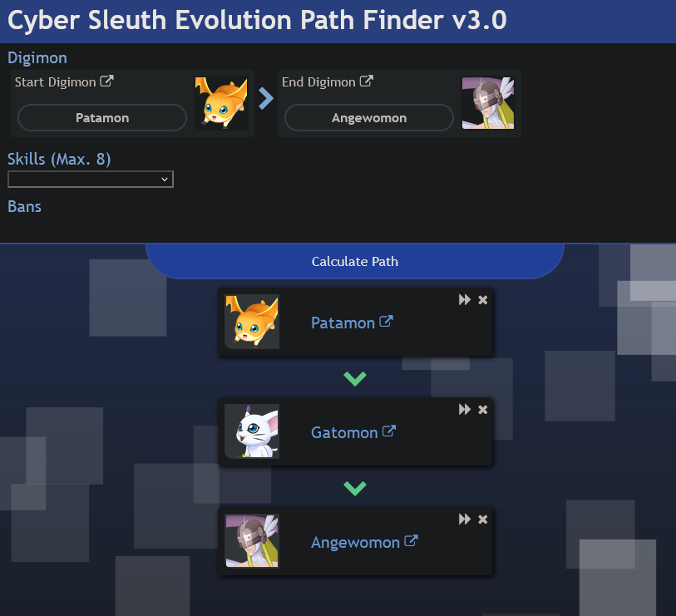Image resolution: width=676 pixels, height=616 pixels.
Task: Click the fast-forward icon on the Patamon card
Action: [464, 299]
